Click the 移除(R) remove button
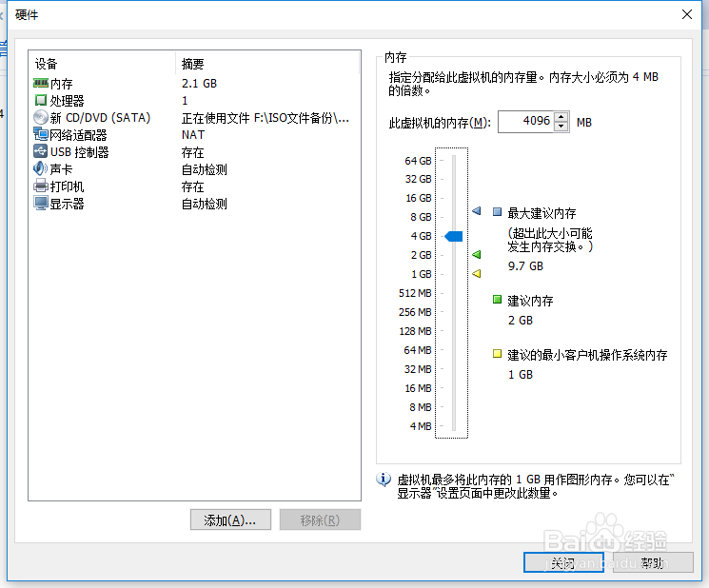Viewport: 709px width, 588px height. pos(320,520)
